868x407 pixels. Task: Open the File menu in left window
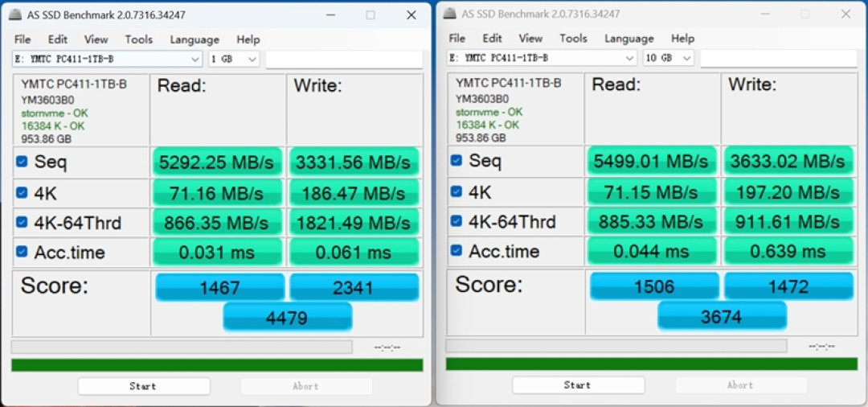coord(23,39)
